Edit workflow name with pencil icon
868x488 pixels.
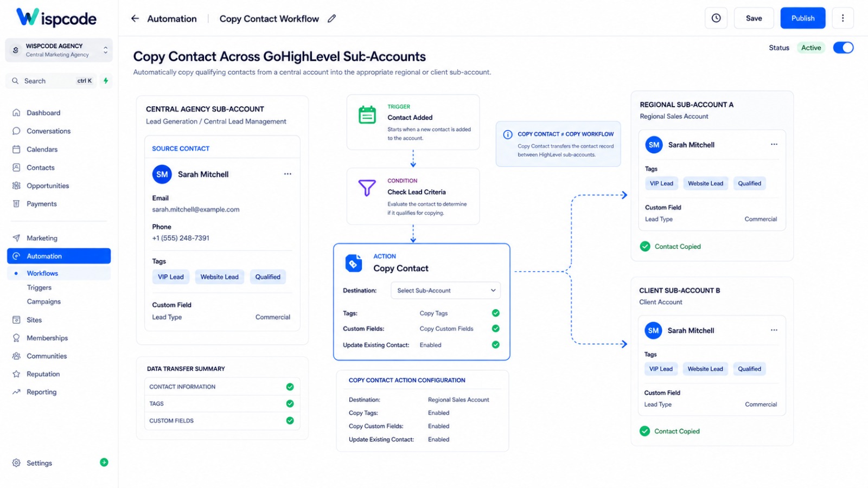tap(331, 18)
